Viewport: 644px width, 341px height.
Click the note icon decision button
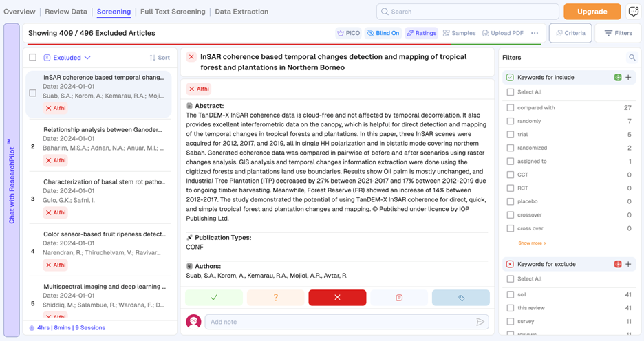tap(399, 298)
